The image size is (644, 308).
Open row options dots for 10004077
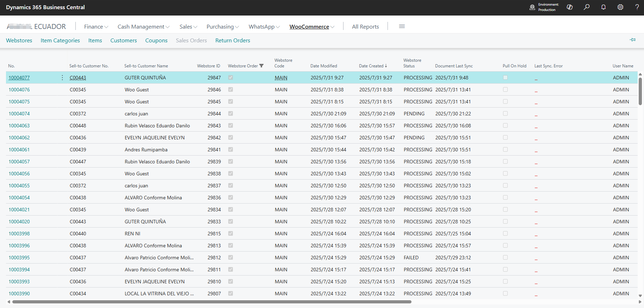click(x=62, y=78)
